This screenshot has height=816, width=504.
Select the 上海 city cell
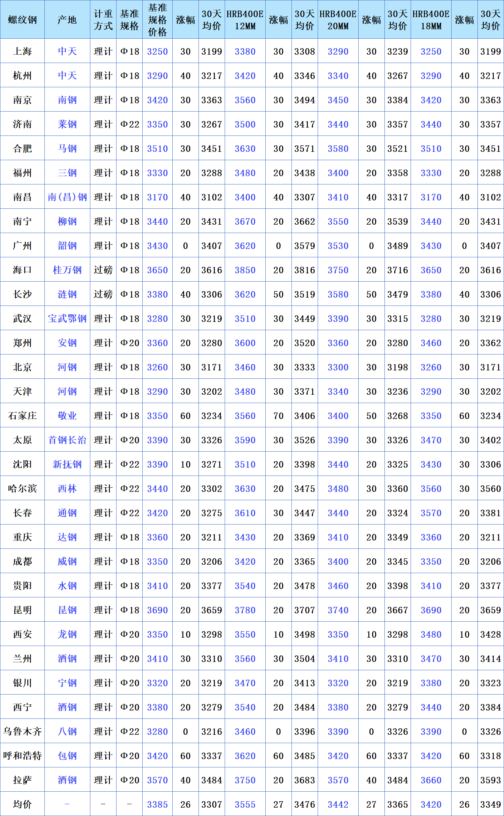pos(22,51)
